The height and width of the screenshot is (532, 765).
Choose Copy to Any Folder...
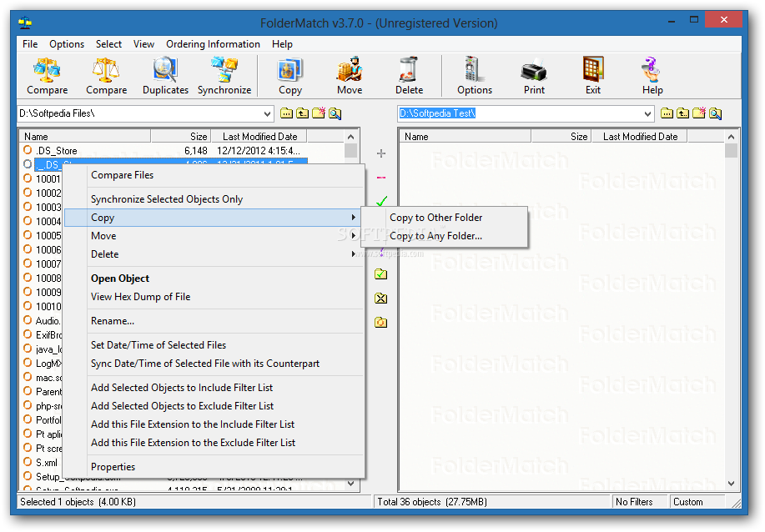[x=445, y=236]
